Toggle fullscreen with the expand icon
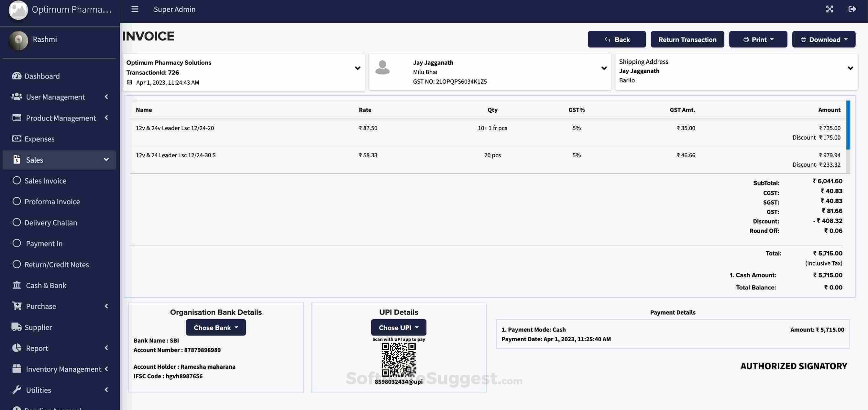Image resolution: width=868 pixels, height=410 pixels. tap(829, 9)
